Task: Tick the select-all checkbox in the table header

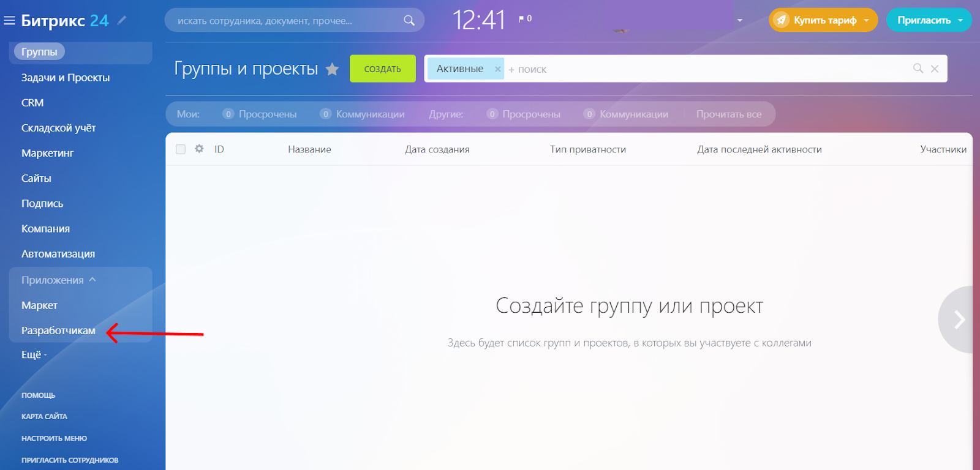Action: point(181,149)
